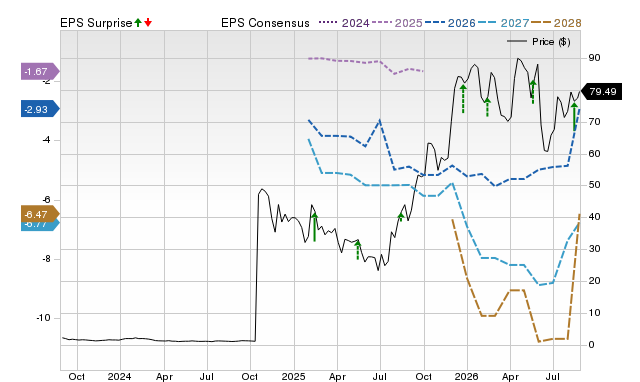This screenshot has width=640, height=382.
Task: Click the dotted green surprise arrow before Jul 2025
Action: [x=358, y=250]
